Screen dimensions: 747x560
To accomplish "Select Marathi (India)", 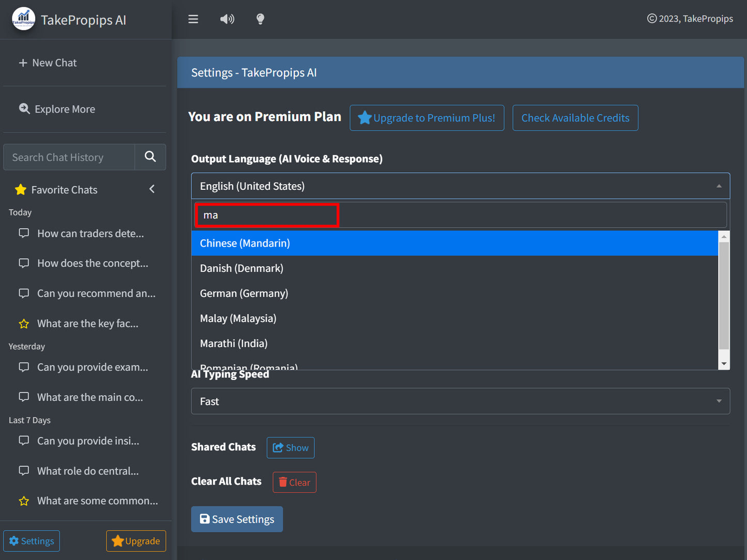I will (455, 343).
